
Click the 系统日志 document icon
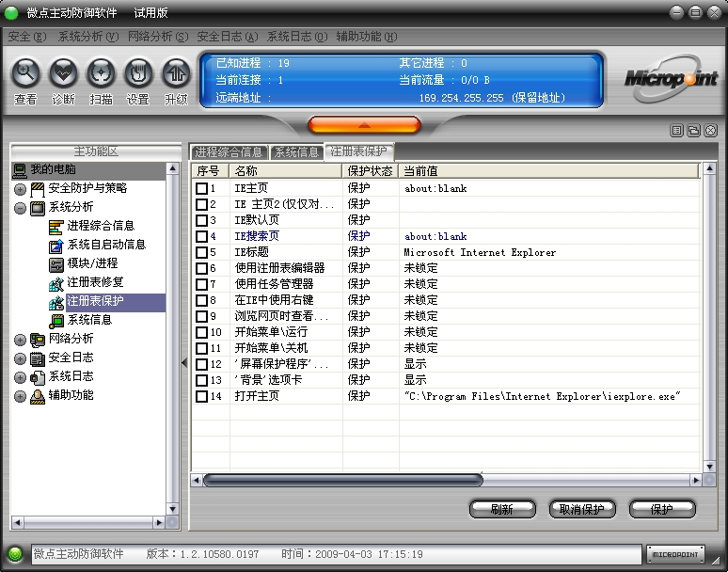(x=38, y=377)
